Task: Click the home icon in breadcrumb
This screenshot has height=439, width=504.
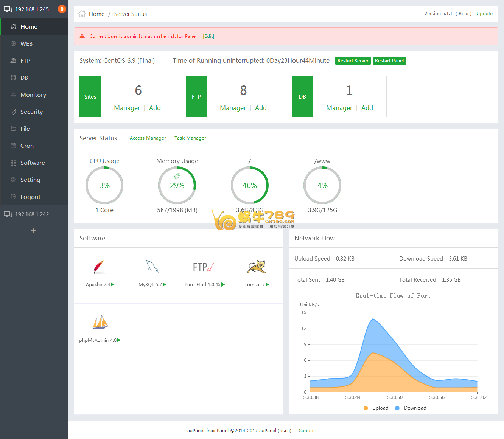Action: [82, 14]
